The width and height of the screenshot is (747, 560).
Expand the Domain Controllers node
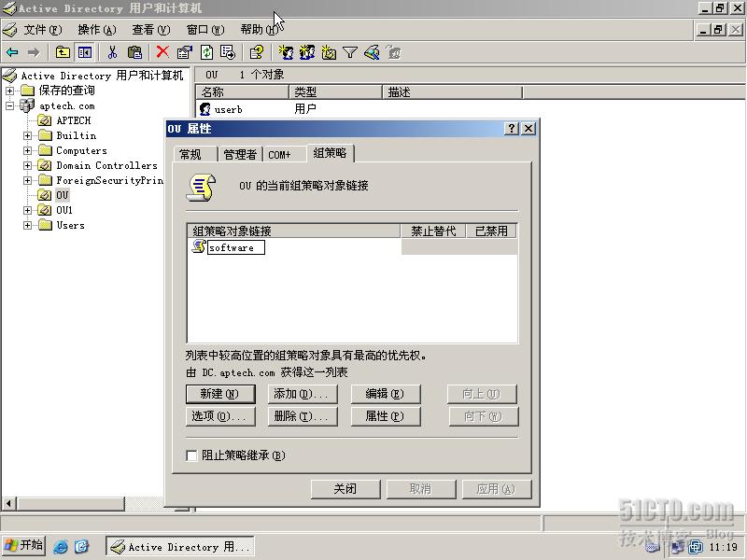coord(28,166)
